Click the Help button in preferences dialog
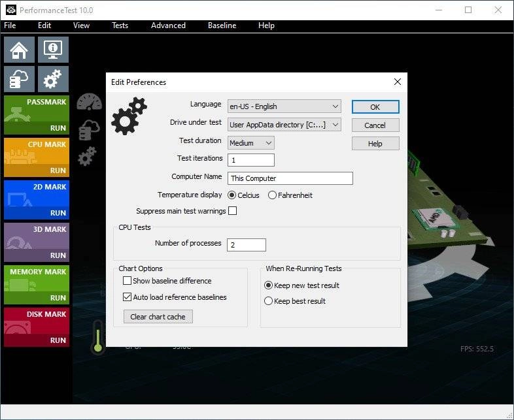 [x=375, y=144]
